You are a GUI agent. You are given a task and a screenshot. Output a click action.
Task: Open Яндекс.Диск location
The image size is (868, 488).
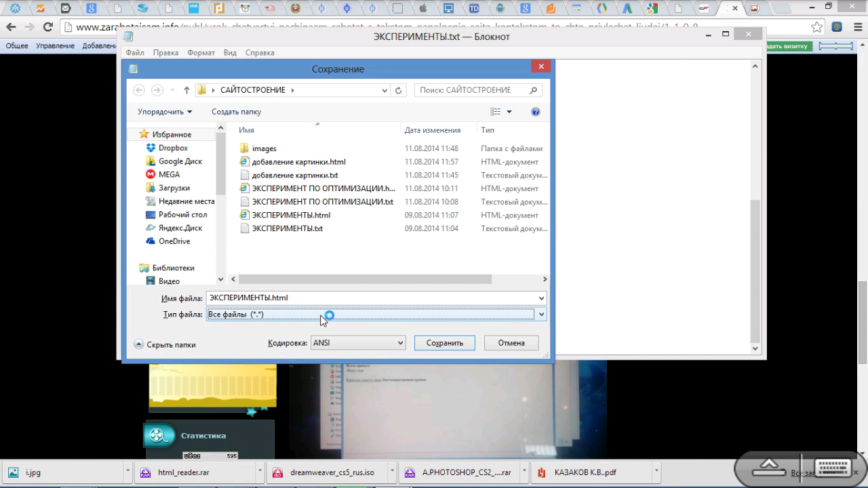click(174, 228)
